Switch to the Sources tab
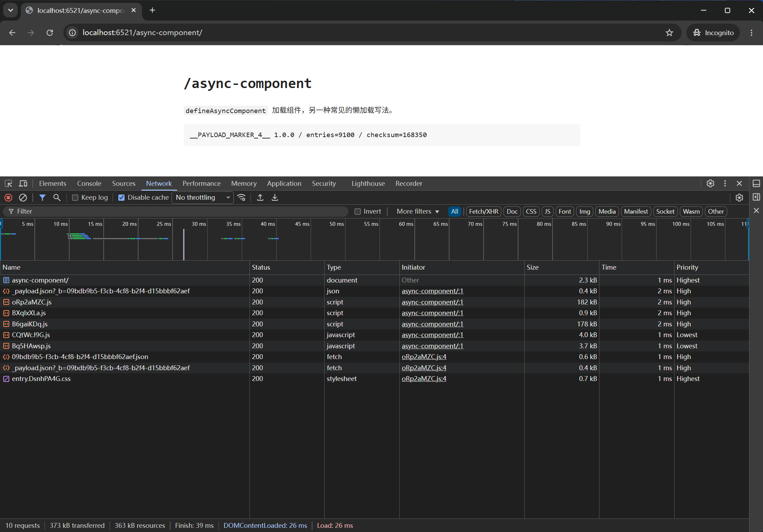 [x=124, y=183]
